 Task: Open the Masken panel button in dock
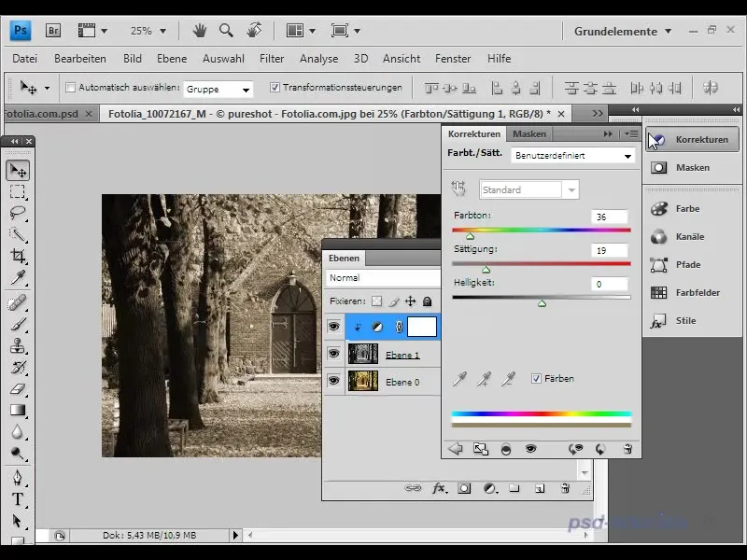pos(691,168)
